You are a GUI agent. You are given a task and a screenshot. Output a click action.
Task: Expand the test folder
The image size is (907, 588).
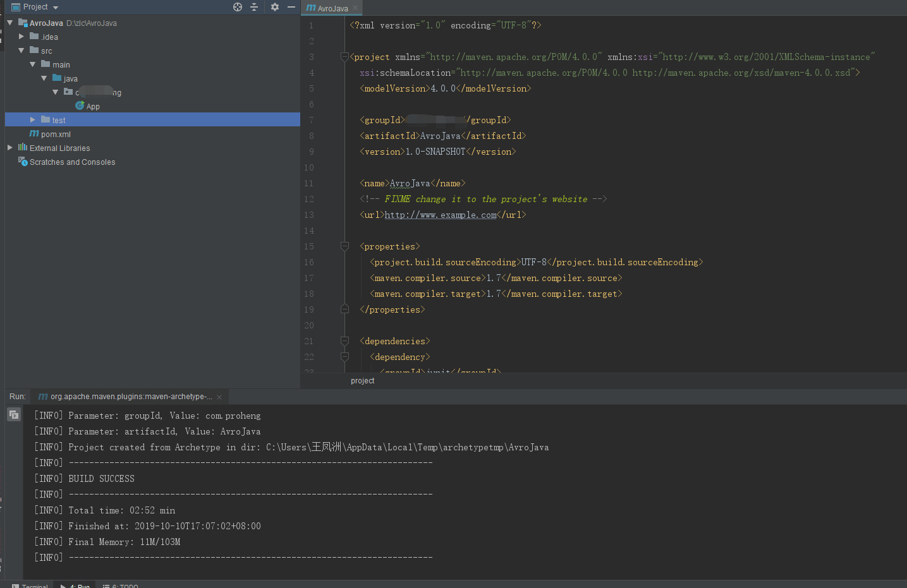[x=33, y=120]
